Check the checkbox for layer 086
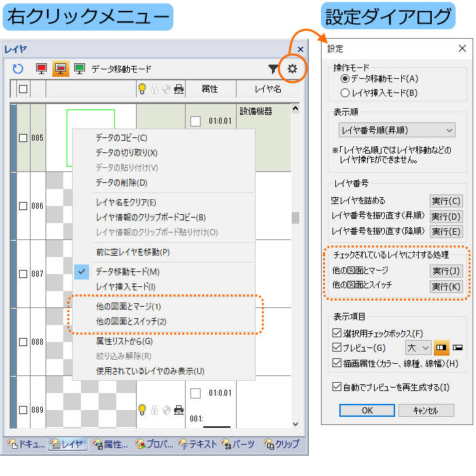 (x=23, y=206)
